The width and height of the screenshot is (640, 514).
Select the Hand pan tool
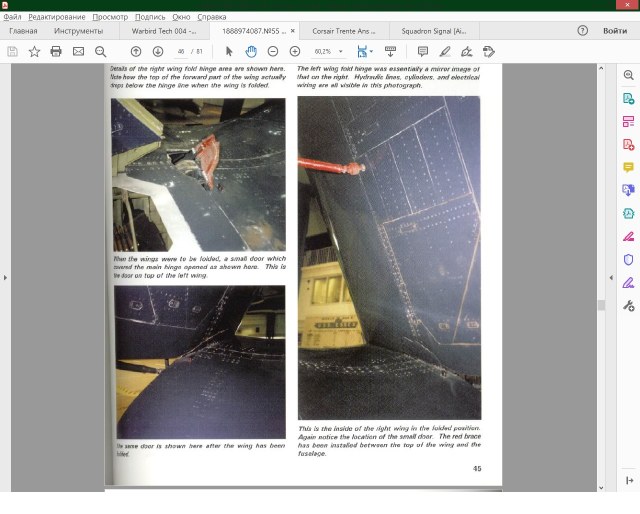pyautogui.click(x=250, y=51)
